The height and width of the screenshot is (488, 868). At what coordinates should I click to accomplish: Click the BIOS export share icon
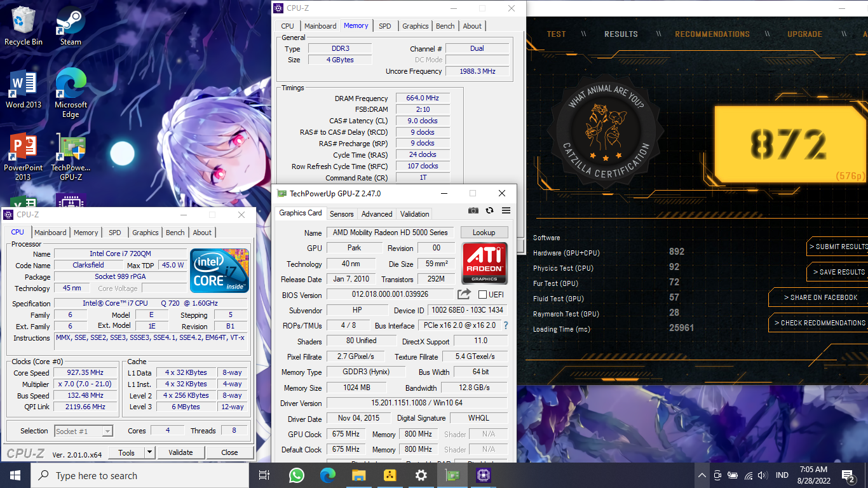[464, 294]
